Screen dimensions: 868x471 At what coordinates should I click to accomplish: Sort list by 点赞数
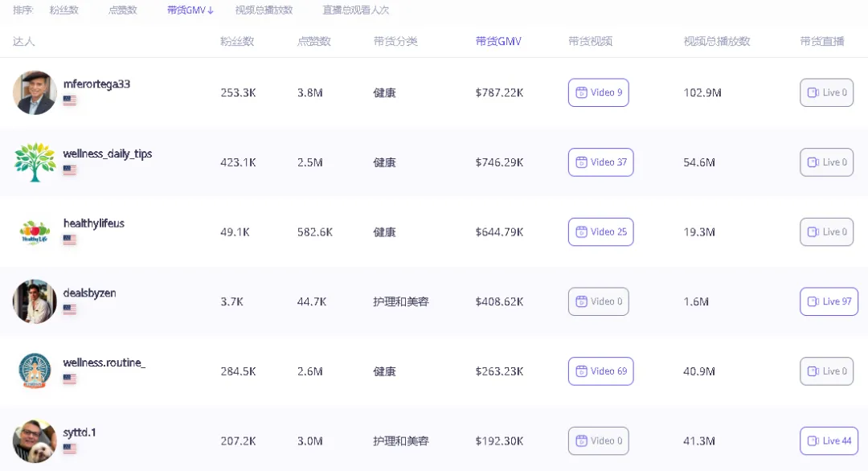(122, 10)
